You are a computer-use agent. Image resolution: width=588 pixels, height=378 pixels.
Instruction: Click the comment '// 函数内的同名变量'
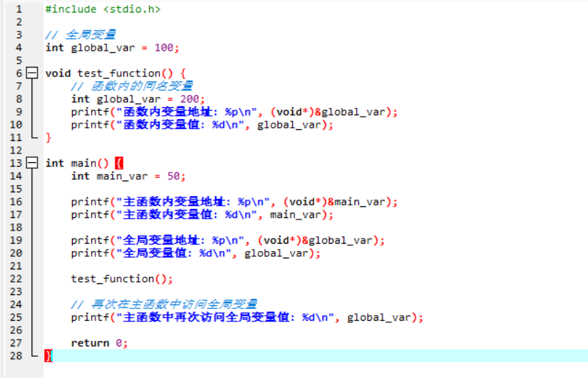point(131,86)
